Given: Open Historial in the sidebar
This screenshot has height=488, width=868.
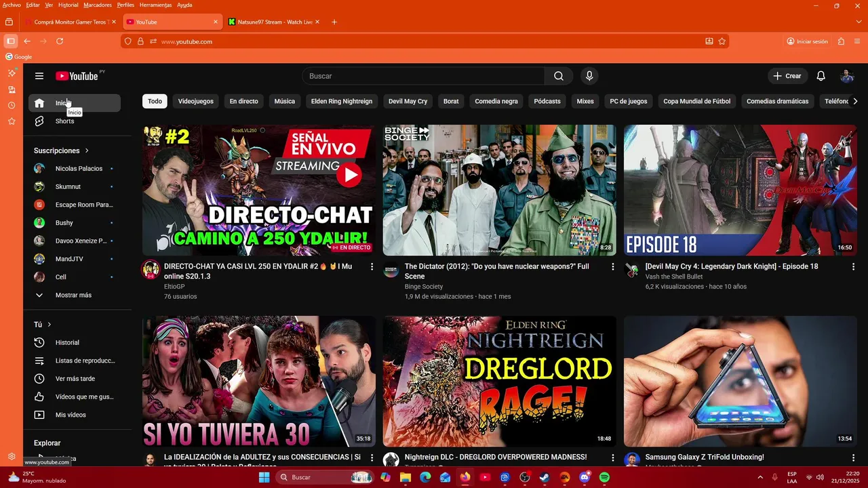Looking at the screenshot, I should tap(75, 342).
